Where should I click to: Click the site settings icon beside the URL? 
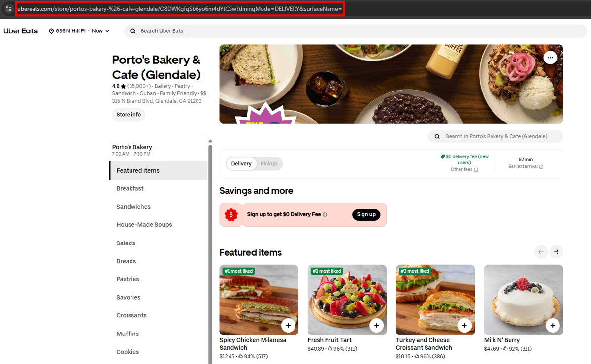pos(8,9)
